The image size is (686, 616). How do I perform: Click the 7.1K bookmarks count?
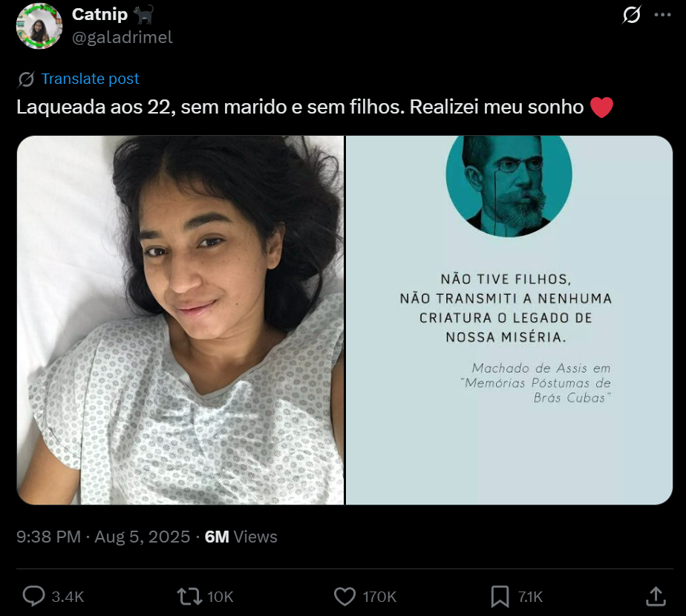530,597
